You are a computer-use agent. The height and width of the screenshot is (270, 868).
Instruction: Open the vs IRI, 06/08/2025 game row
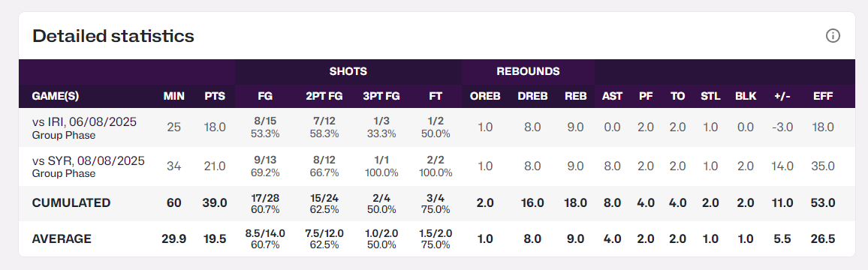[x=437, y=127]
